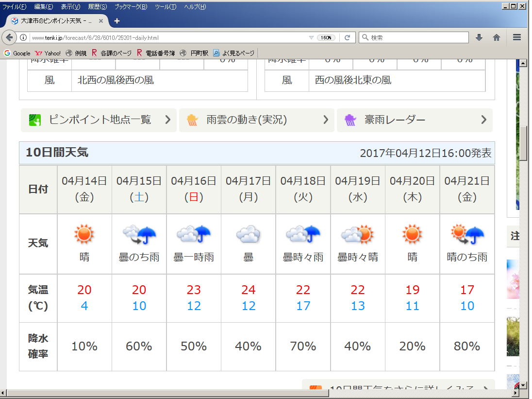Reload the page with the refresh icon

(347, 38)
